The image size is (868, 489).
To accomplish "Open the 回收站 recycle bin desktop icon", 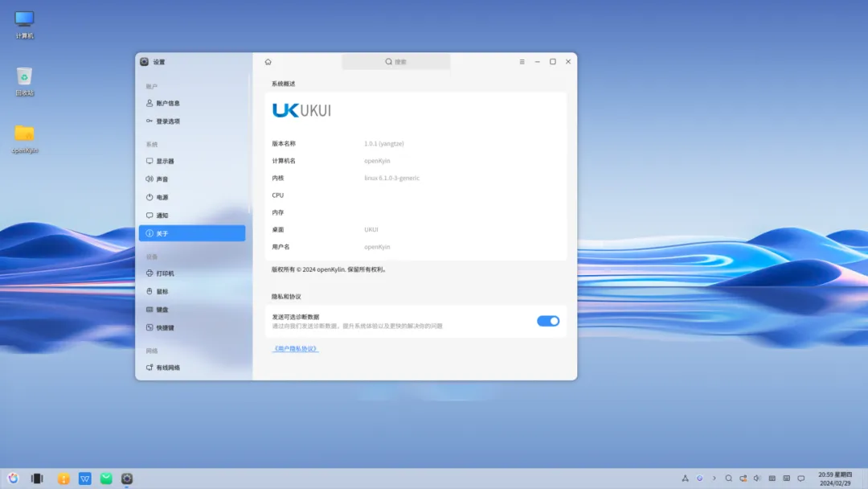I will (24, 82).
